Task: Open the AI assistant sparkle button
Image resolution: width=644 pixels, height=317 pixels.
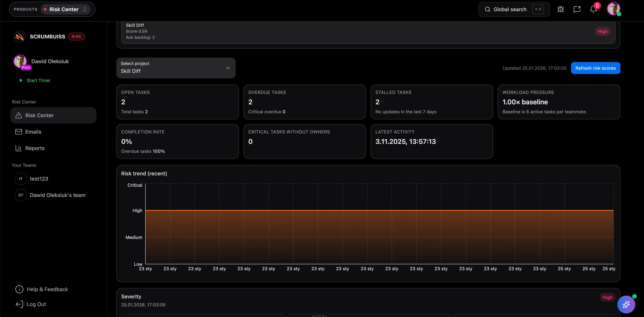Action: 626,304
